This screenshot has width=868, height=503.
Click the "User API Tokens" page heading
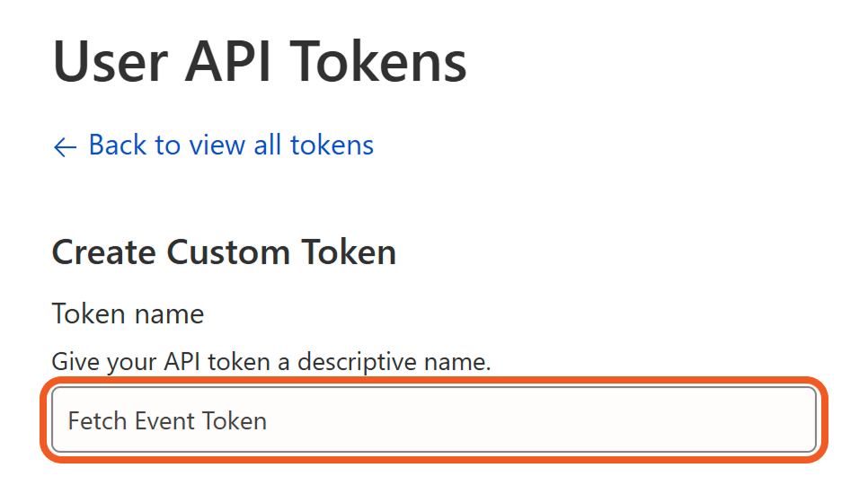[260, 62]
